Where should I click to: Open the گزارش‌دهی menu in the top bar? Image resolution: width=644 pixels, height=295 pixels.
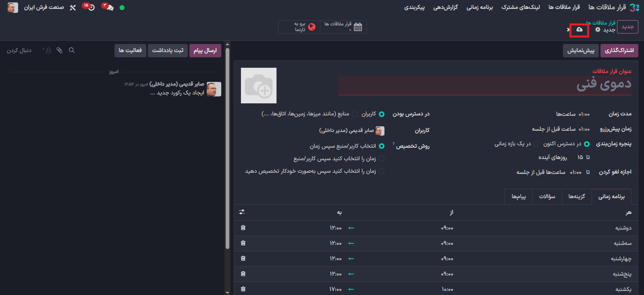(x=445, y=7)
